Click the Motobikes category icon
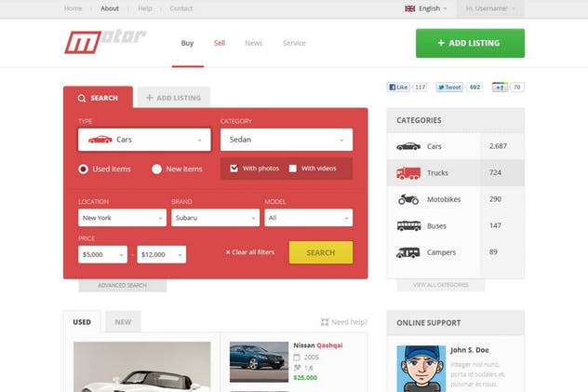This screenshot has height=392, width=588. (x=408, y=199)
